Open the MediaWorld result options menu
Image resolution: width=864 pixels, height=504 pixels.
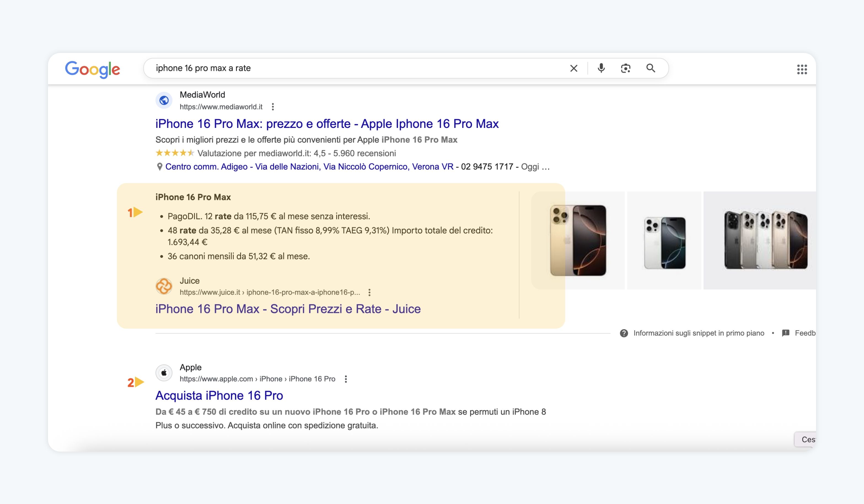click(x=273, y=107)
